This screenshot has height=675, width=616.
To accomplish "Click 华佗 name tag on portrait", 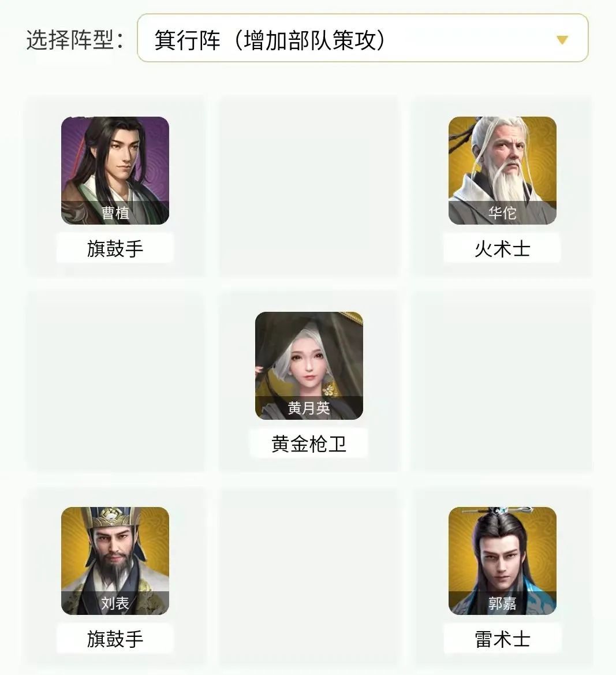I will (x=502, y=212).
